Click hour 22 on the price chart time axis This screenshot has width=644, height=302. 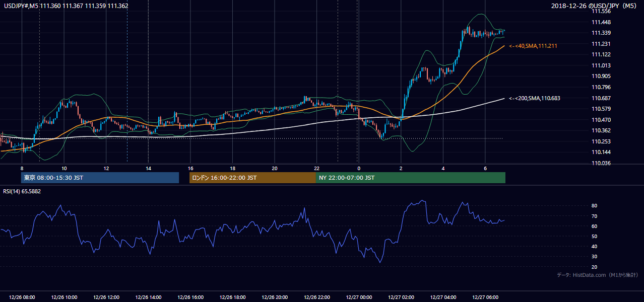(x=316, y=168)
